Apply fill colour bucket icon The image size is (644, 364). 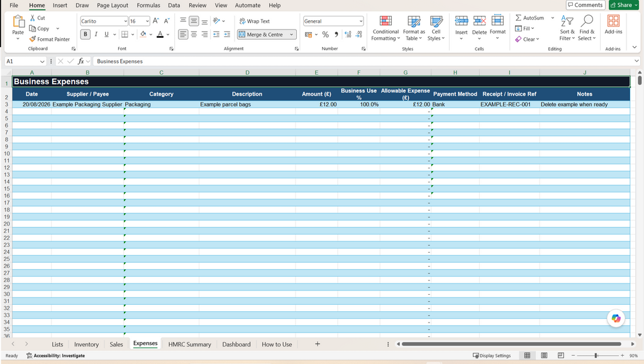click(143, 34)
